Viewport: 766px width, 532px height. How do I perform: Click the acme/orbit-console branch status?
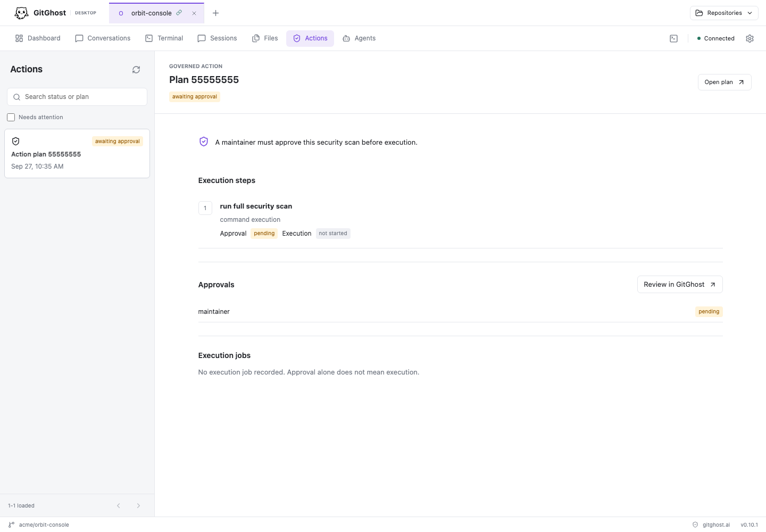coord(39,525)
